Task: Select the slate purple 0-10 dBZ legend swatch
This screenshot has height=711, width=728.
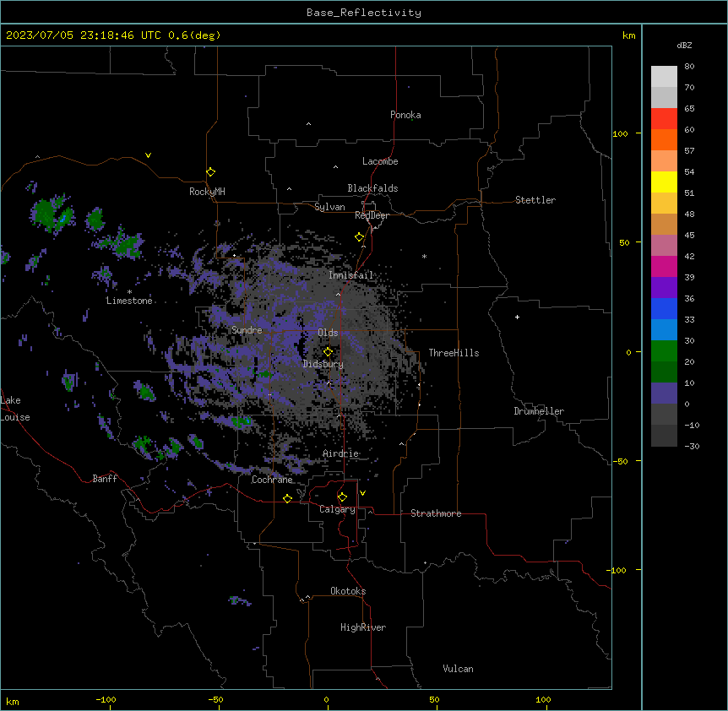Action: coord(664,393)
